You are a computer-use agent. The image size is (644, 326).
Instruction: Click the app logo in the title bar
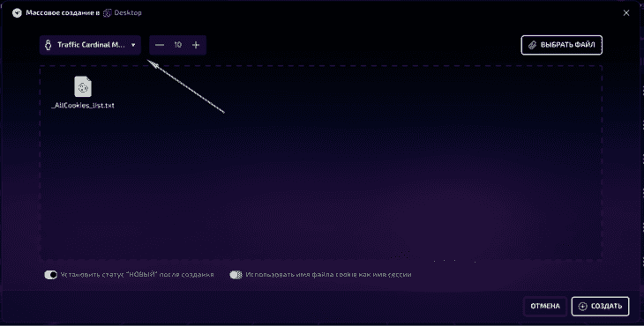17,13
